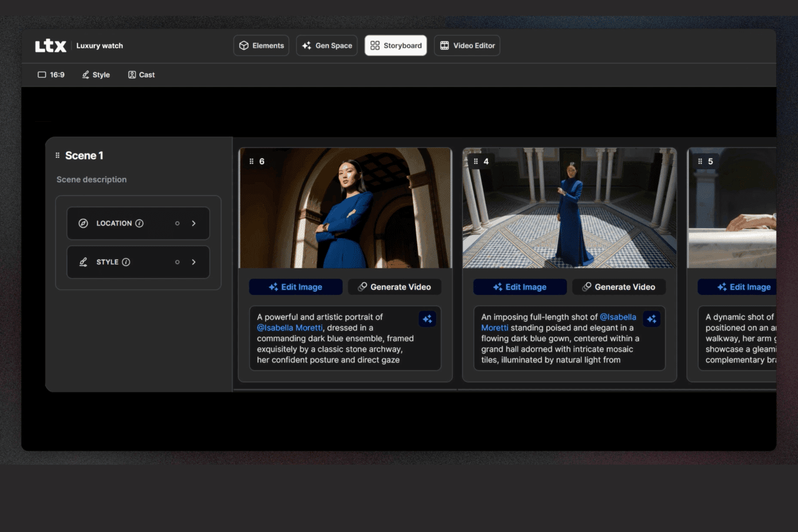Toggle the STYLE circle indicator
Screen dimensions: 798x532
177,262
